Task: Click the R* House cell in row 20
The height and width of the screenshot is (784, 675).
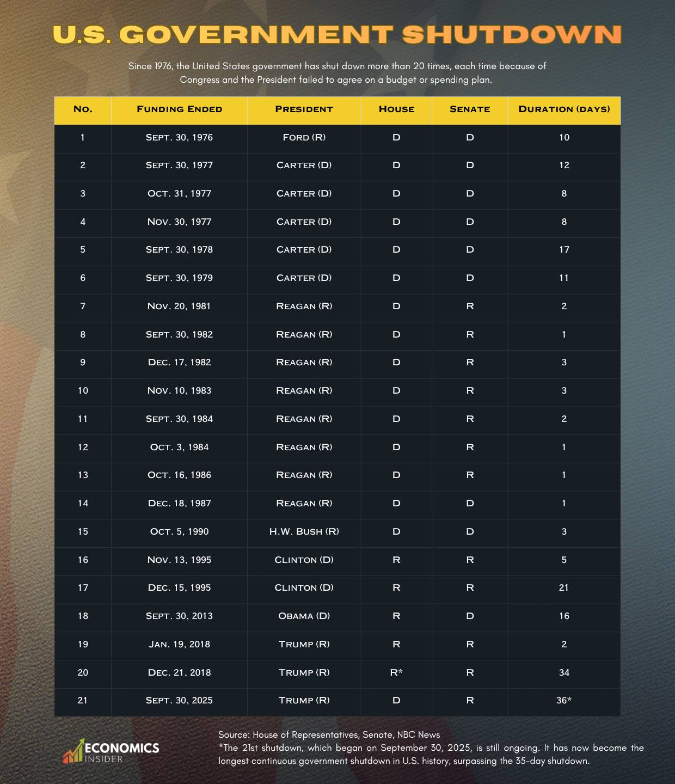Action: [396, 673]
